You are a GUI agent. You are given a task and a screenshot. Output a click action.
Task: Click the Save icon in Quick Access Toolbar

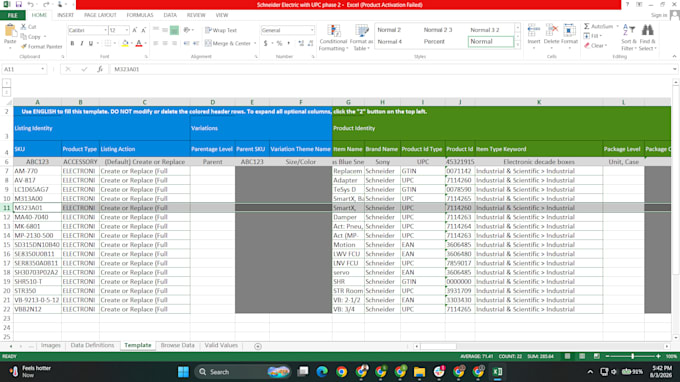coord(19,4)
